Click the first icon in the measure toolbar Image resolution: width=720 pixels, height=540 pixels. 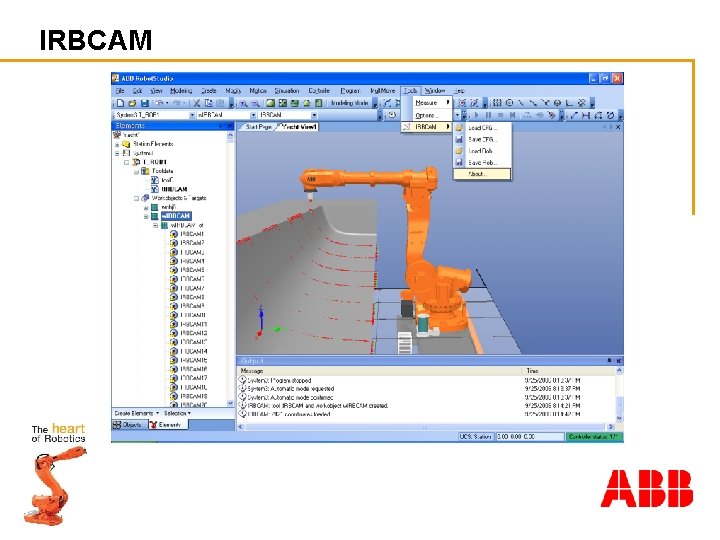point(573,115)
